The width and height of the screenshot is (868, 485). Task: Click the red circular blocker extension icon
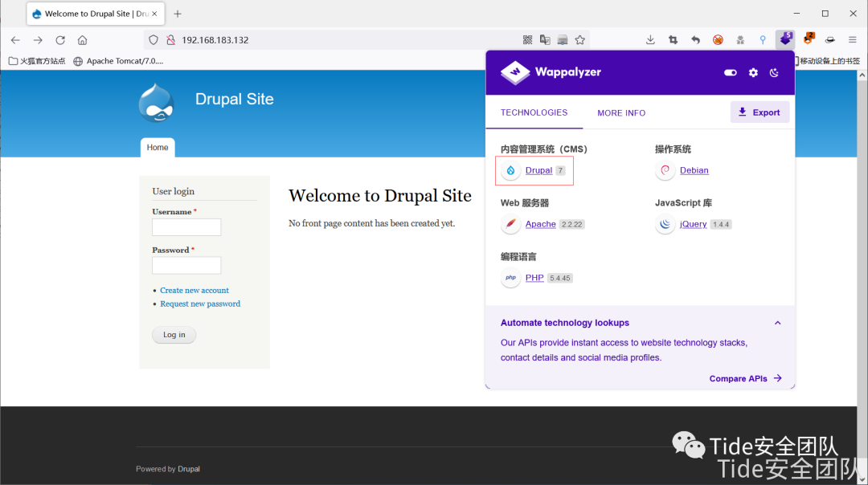coord(718,40)
